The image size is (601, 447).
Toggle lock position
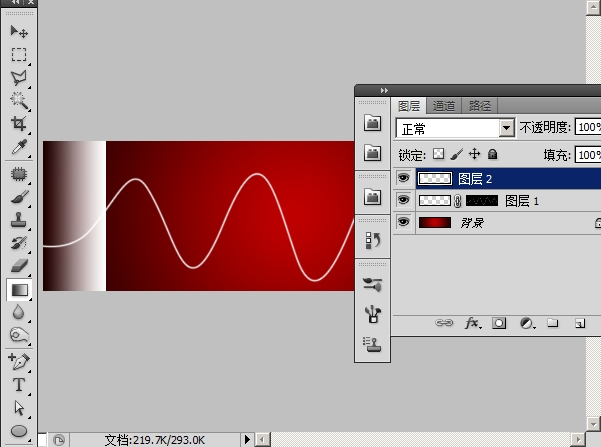tap(475, 154)
